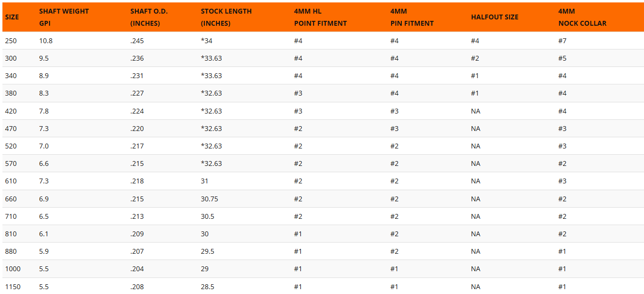
Task: Click the SHAFT O.D. (INCHES) header
Action: 149,17
